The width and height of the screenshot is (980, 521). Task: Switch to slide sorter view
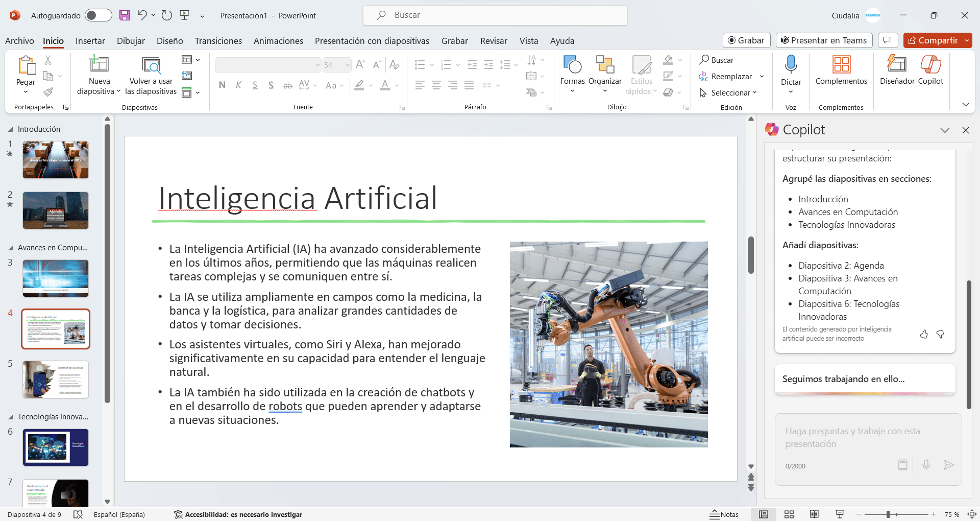789,514
